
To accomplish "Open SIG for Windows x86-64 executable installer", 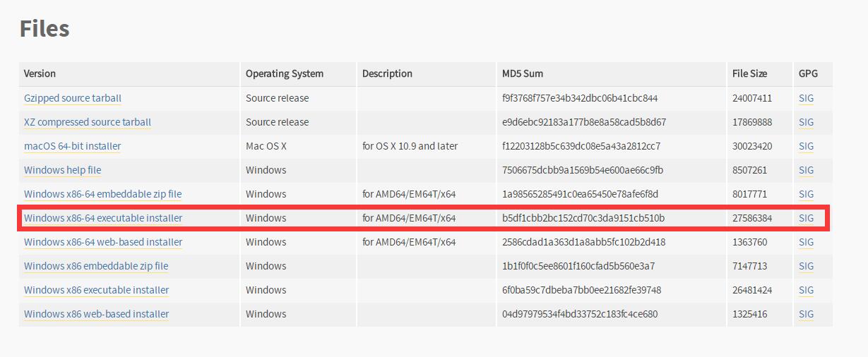I will (806, 218).
